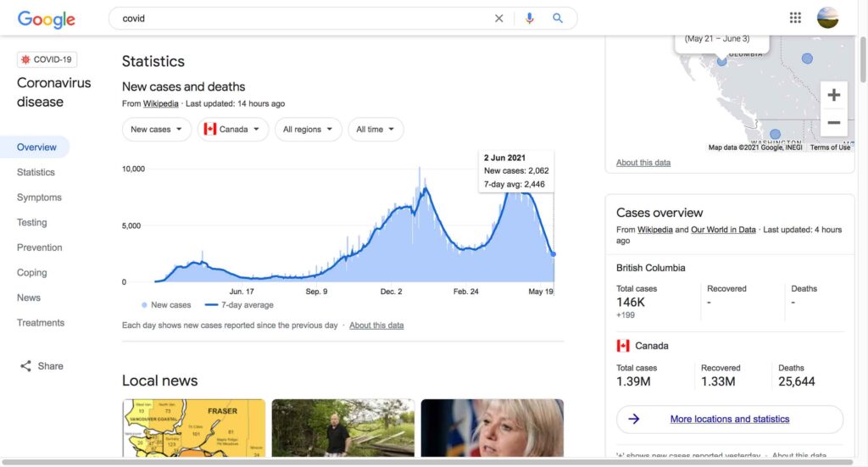868x467 pixels.
Task: Start voice search with microphone icon
Action: point(530,19)
